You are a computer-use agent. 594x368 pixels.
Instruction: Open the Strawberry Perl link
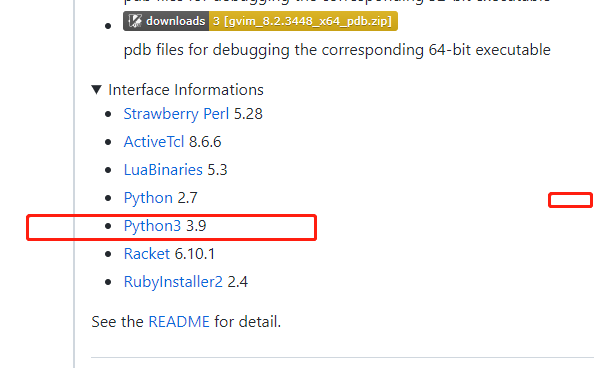tap(176, 114)
